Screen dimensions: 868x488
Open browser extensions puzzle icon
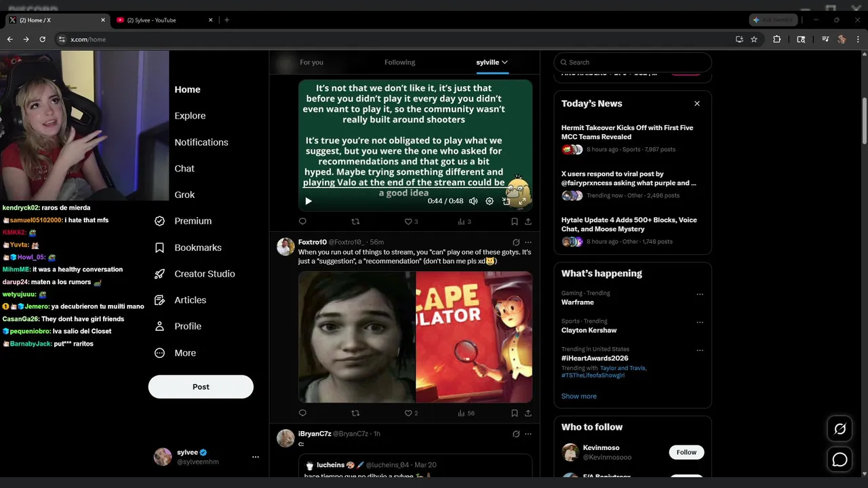[777, 39]
